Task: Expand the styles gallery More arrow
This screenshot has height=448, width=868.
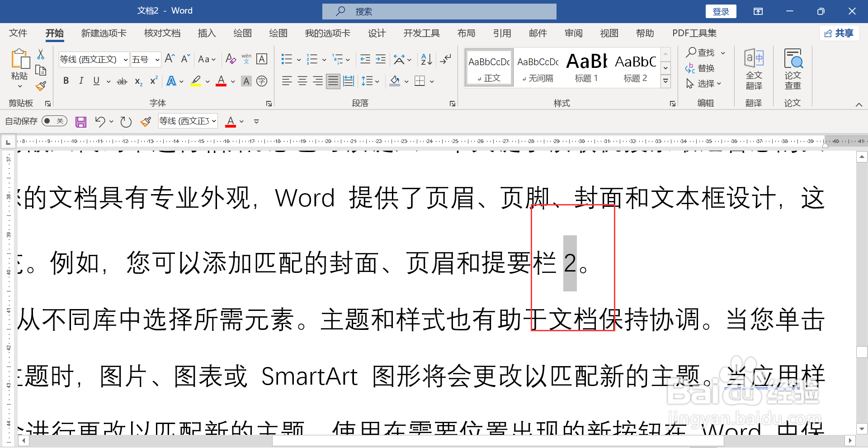Action: coord(665,81)
